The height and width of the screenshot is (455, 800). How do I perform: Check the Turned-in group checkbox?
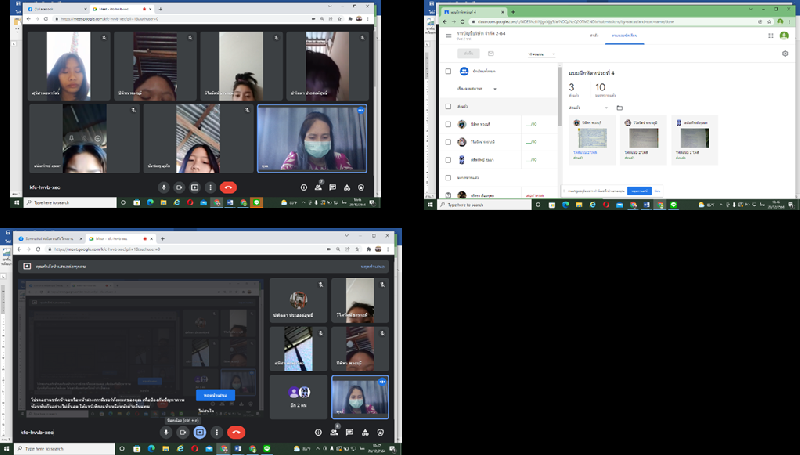pyautogui.click(x=447, y=105)
